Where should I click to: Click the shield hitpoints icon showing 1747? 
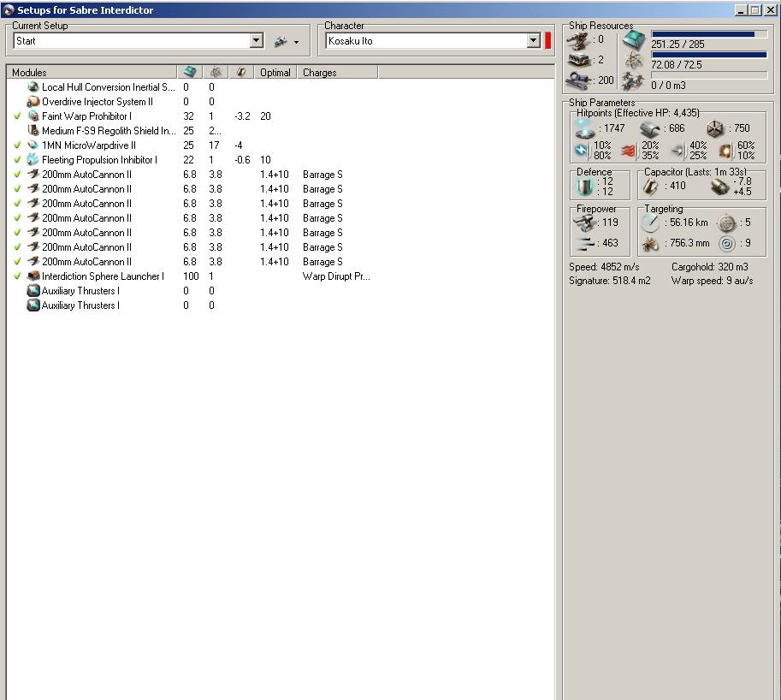tap(585, 128)
